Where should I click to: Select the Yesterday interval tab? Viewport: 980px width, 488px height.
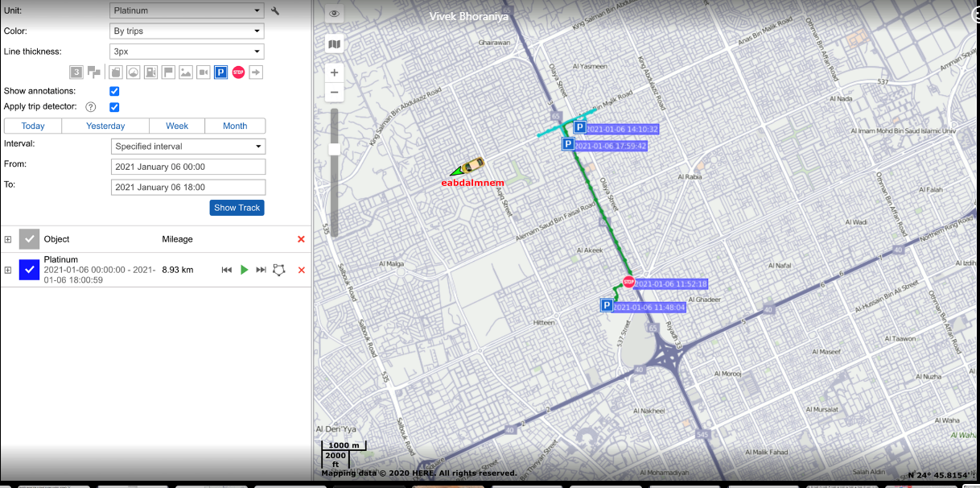point(105,126)
